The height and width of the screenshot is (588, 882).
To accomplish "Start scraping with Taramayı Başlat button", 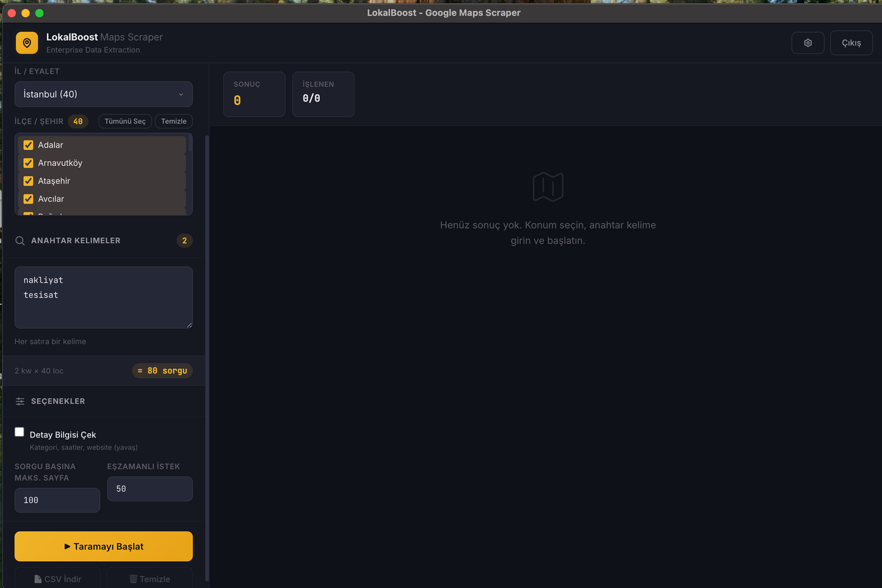I will point(104,547).
